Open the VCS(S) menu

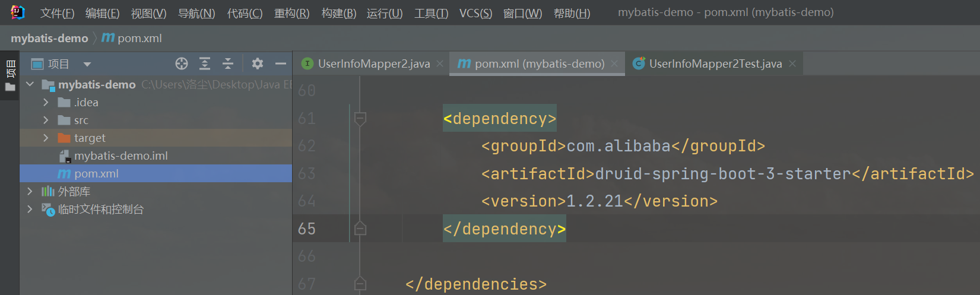[475, 13]
